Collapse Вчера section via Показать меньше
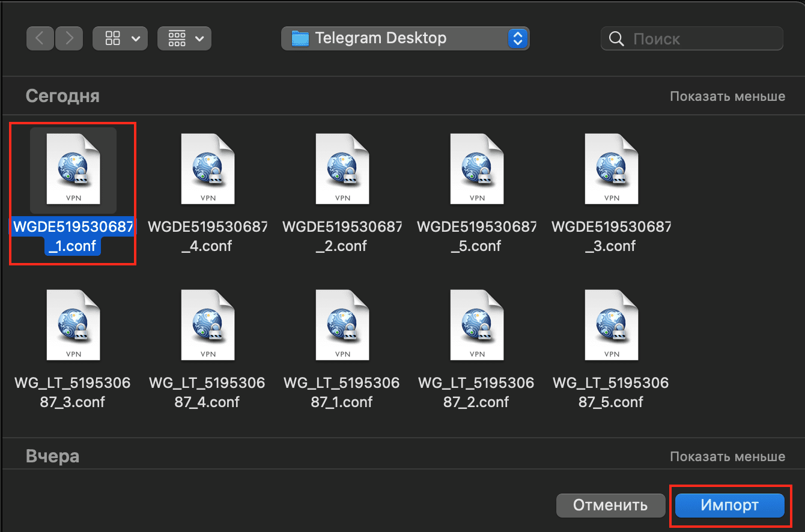The width and height of the screenshot is (805, 532). (x=727, y=457)
